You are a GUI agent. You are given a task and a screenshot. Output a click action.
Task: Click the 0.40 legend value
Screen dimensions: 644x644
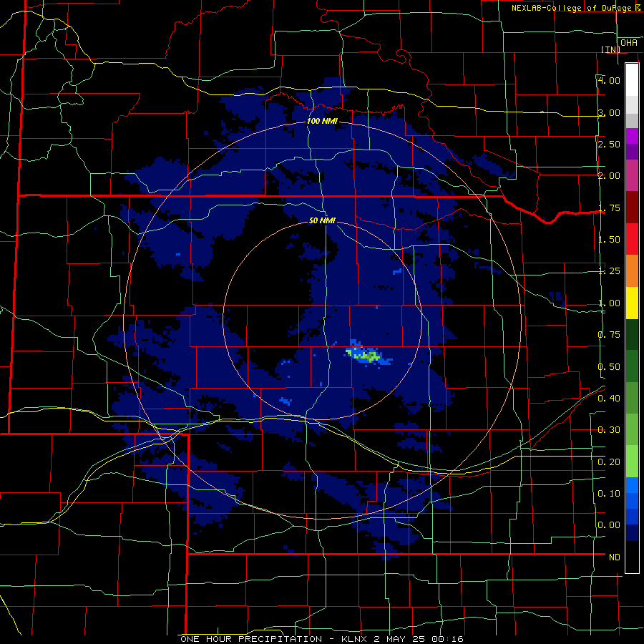pos(609,399)
